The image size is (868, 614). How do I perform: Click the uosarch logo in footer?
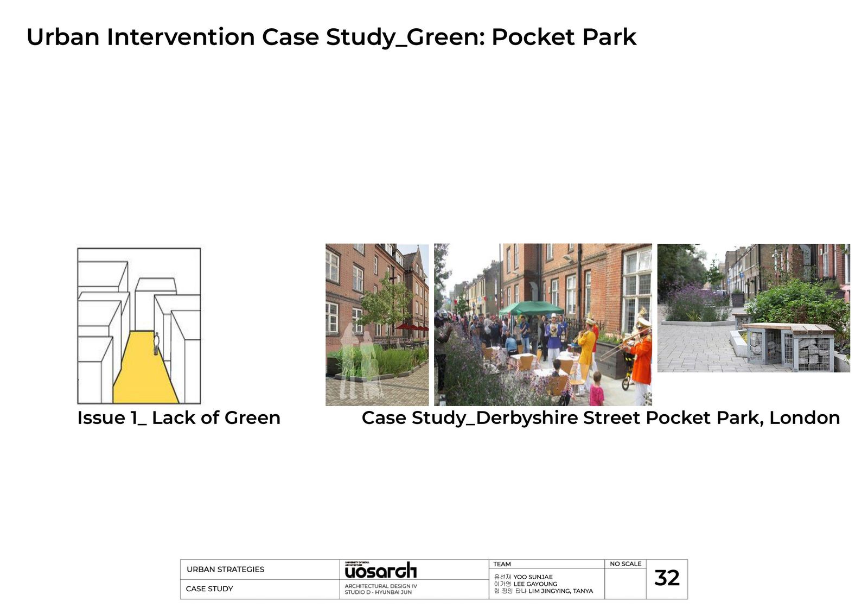click(x=381, y=571)
